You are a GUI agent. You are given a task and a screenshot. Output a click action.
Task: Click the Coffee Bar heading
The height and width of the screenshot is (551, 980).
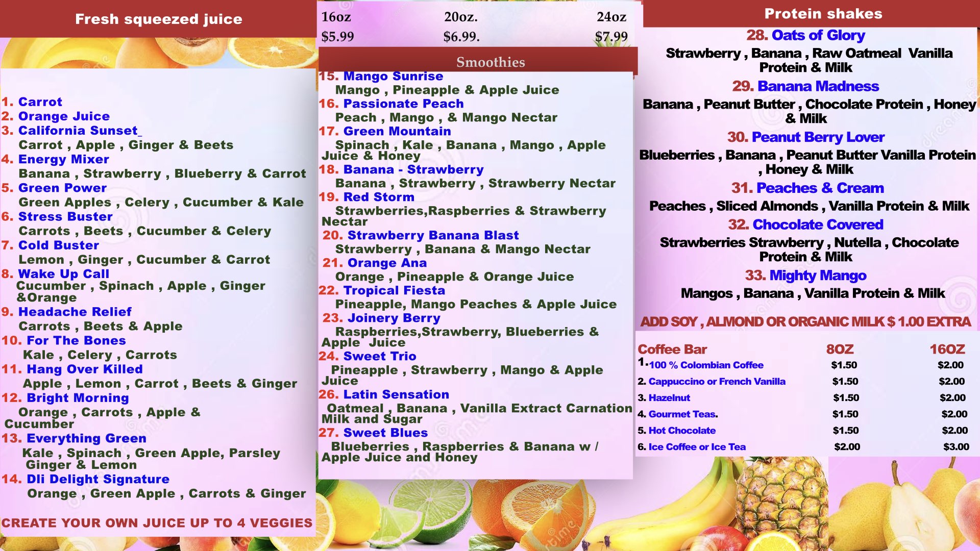672,349
